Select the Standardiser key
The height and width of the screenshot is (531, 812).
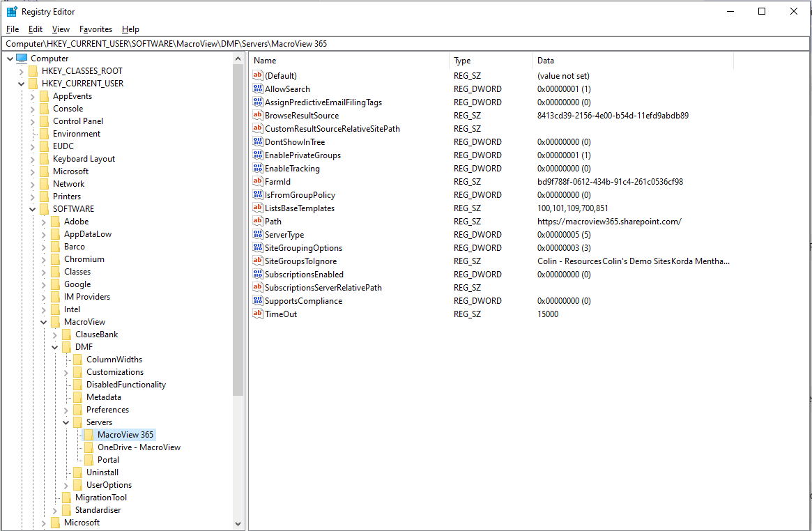pos(98,510)
